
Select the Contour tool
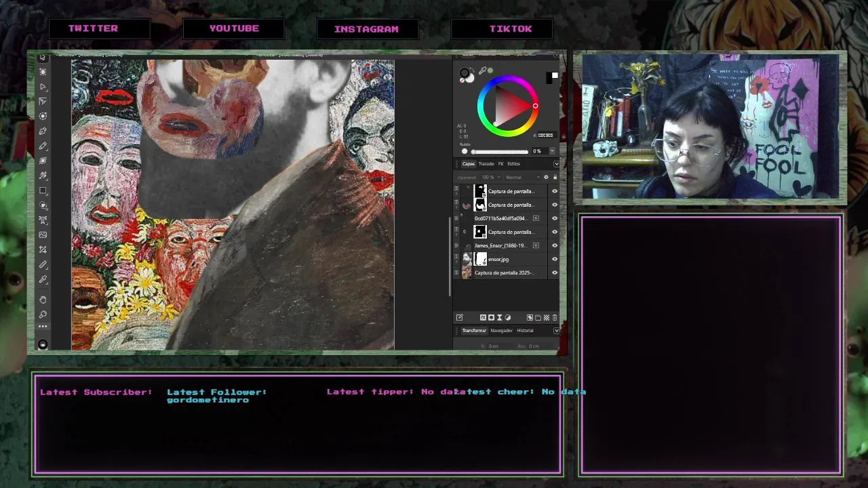(43, 117)
